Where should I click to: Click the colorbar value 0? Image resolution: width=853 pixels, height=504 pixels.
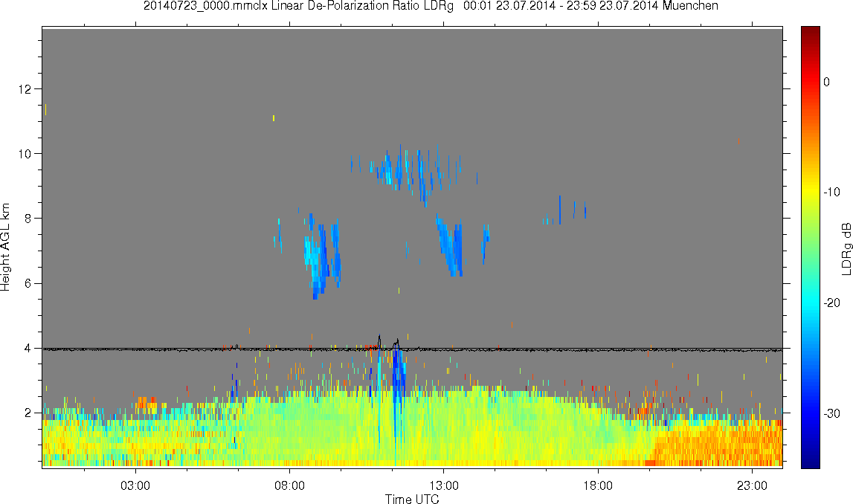(x=827, y=82)
